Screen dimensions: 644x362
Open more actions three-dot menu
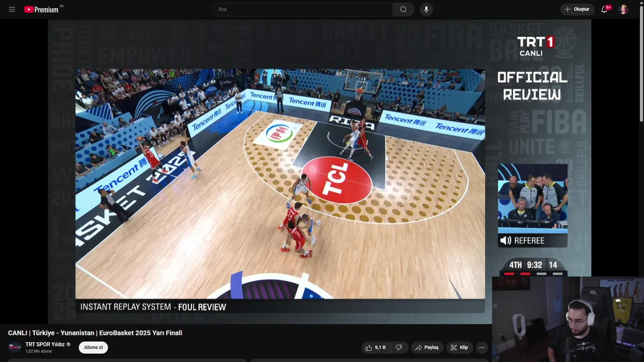pyautogui.click(x=482, y=347)
